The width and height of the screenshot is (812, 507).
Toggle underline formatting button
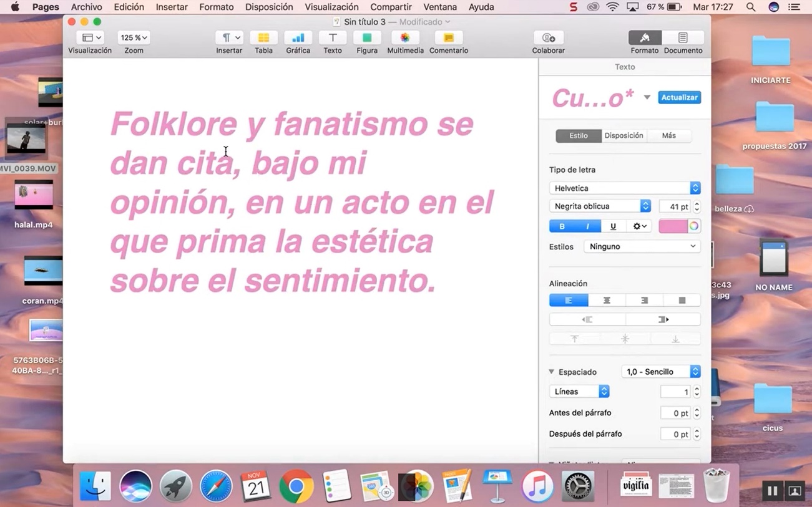[613, 226]
